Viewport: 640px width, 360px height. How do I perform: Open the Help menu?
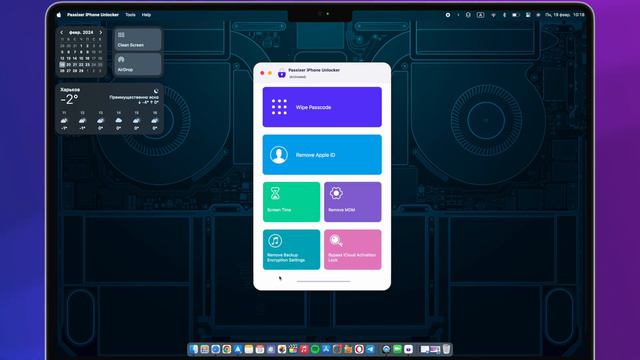(x=146, y=15)
